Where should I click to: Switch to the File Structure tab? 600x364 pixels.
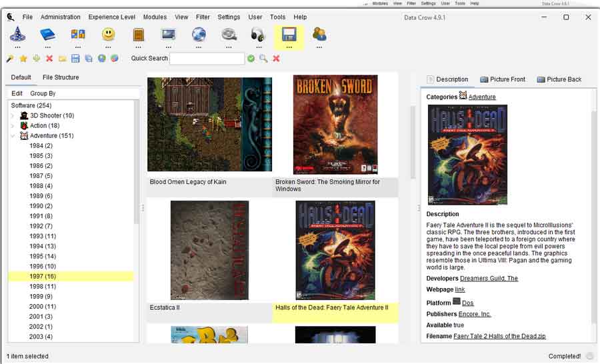(61, 77)
